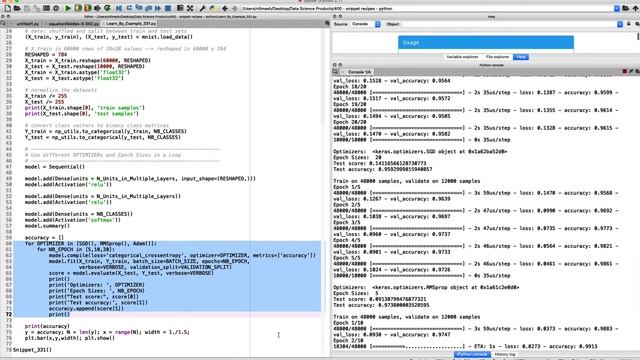Open the console edit pencil icon
Viewport: 640px width, 360px height.
(x=631, y=71)
